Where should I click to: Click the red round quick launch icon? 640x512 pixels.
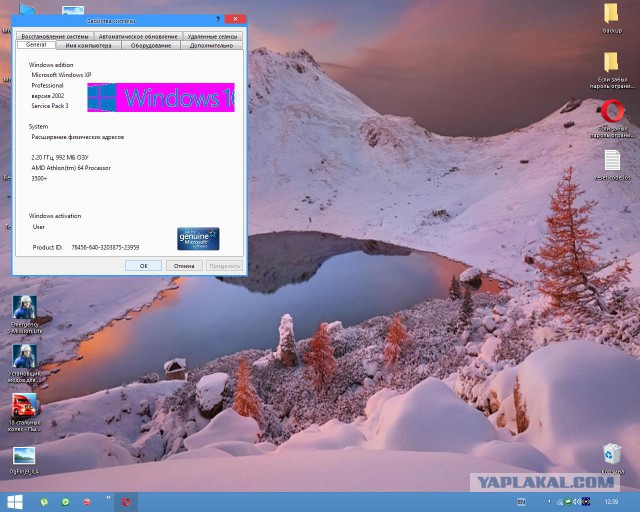[87, 502]
